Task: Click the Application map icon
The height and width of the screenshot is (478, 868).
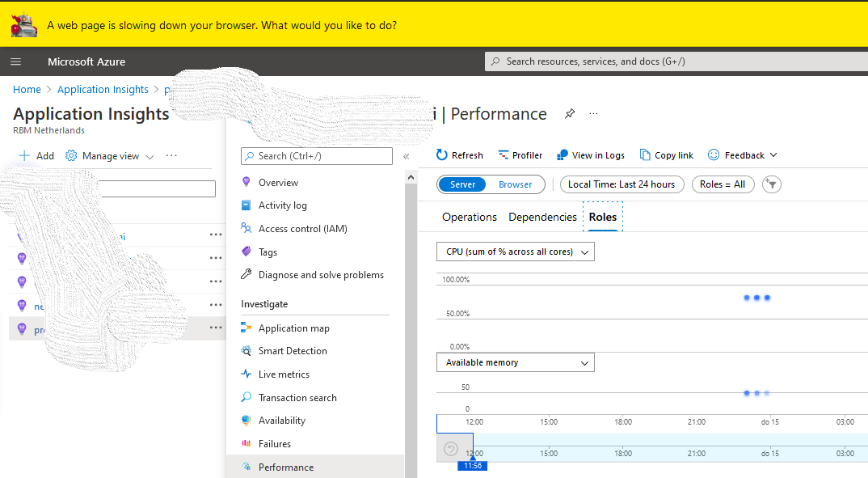Action: tap(246, 328)
